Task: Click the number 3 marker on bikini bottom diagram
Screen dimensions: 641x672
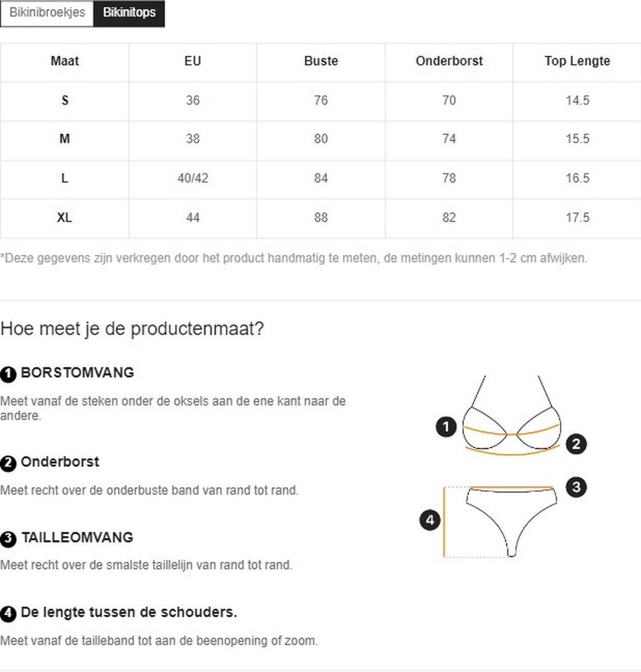Action: 576,487
